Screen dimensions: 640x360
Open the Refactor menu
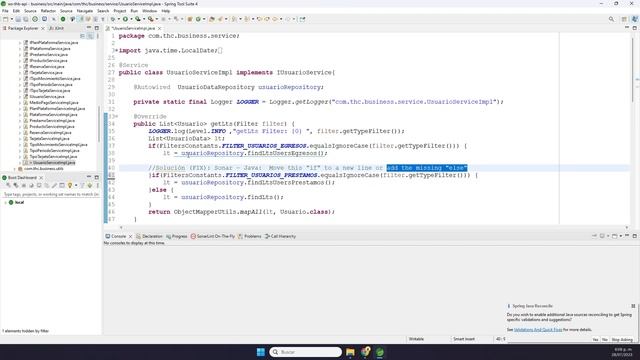[x=48, y=11]
